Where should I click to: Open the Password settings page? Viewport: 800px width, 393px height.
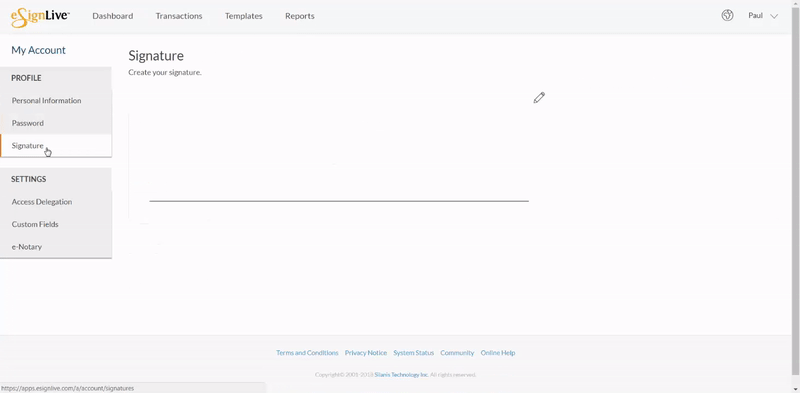56,123
